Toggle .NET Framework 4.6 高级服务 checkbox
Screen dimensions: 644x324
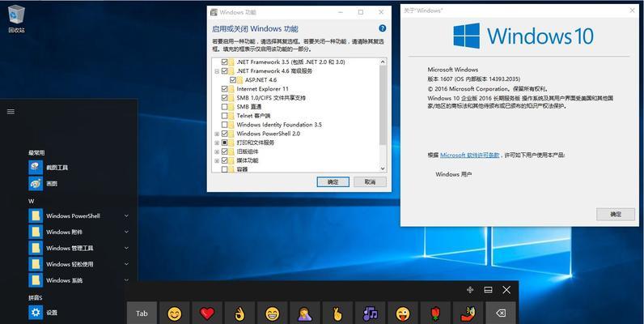224,70
